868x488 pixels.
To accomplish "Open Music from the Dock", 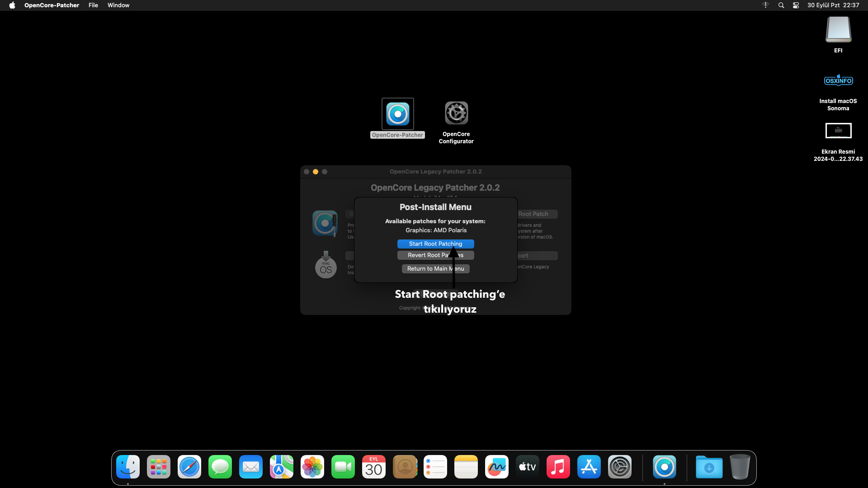I will pos(558,467).
